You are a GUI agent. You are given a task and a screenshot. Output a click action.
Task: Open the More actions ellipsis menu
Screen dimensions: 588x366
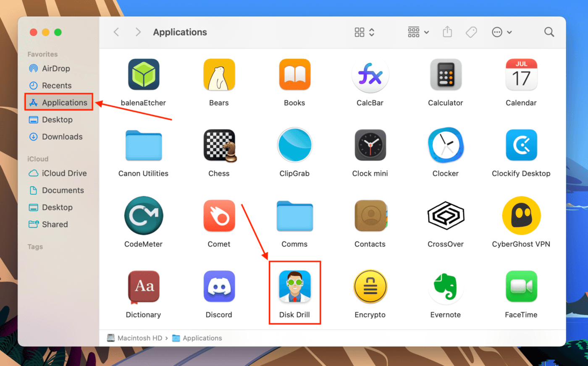(502, 32)
